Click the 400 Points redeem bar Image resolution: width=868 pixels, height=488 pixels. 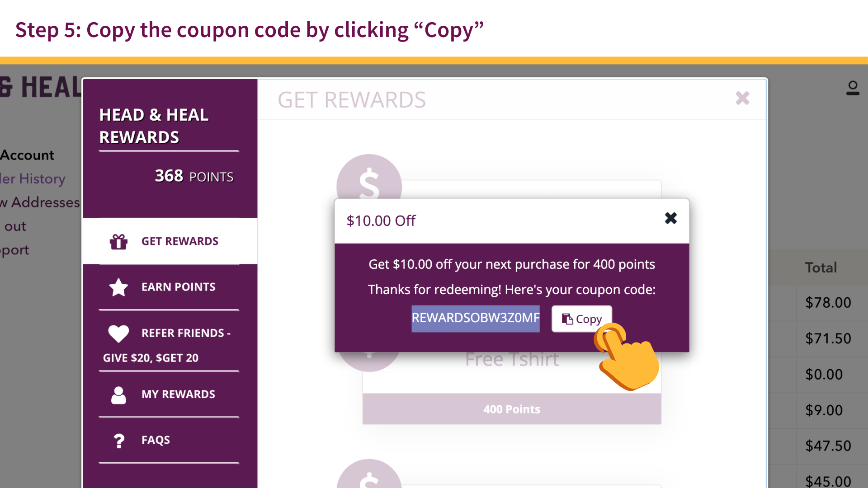(511, 409)
